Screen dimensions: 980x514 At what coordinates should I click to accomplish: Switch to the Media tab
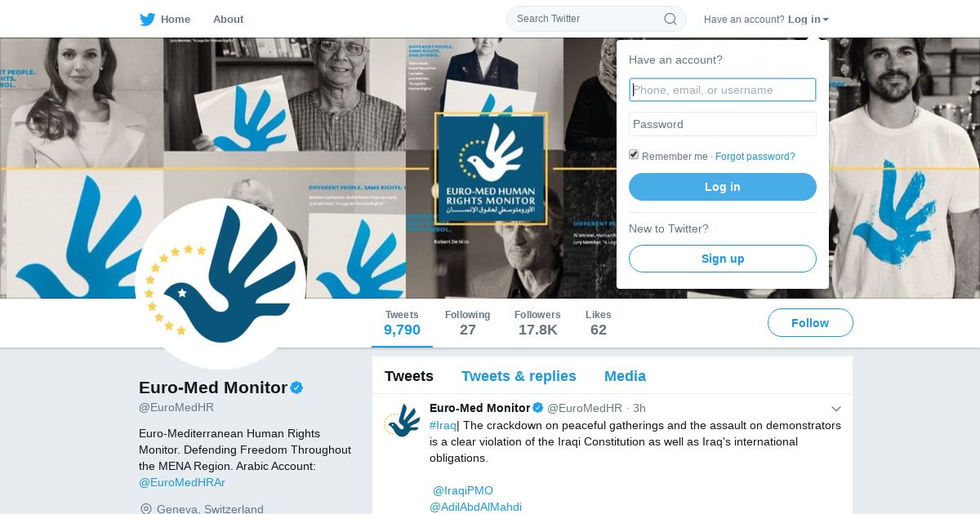click(x=625, y=376)
